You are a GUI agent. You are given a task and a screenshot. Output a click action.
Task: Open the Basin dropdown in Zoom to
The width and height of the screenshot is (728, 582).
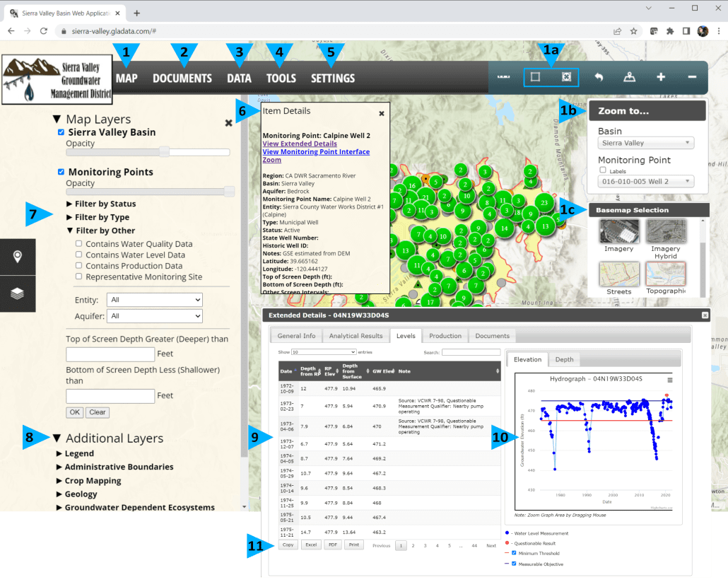[646, 143]
